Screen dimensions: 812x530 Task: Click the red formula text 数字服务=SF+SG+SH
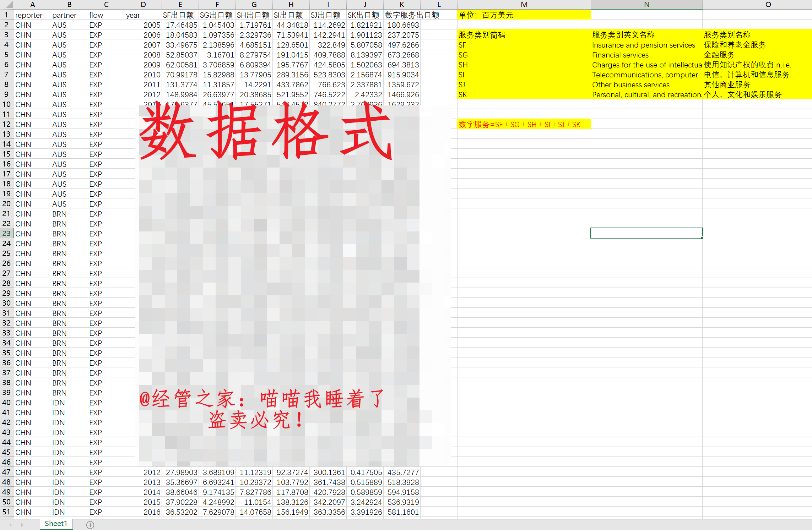pyautogui.click(x=519, y=124)
